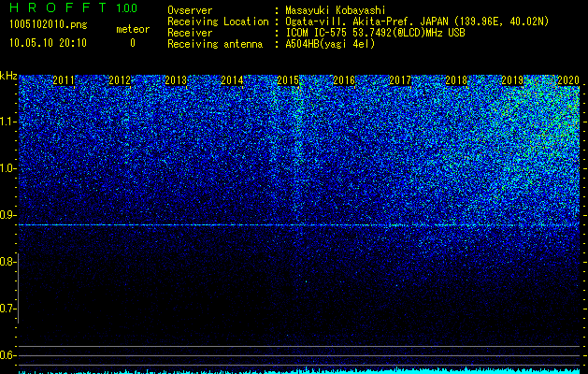The width and height of the screenshot is (588, 374).
Task: Click the Receiving antenna label
Action: [215, 44]
